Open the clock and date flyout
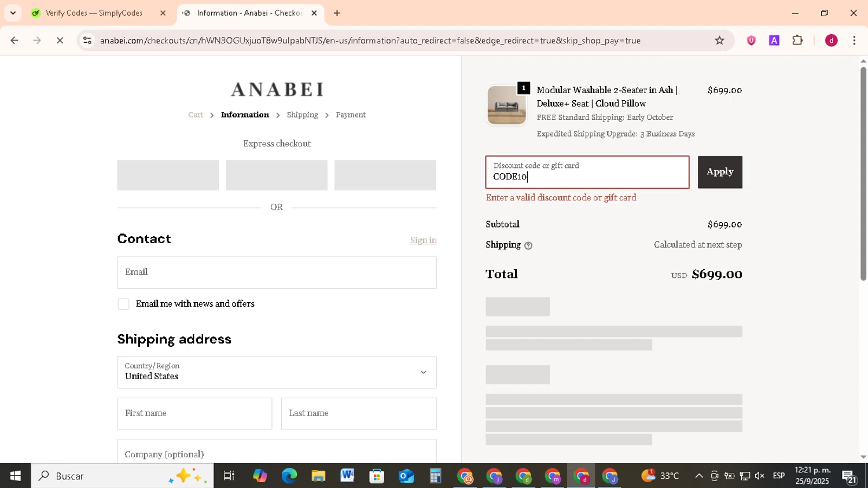The height and width of the screenshot is (488, 868). pyautogui.click(x=812, y=476)
